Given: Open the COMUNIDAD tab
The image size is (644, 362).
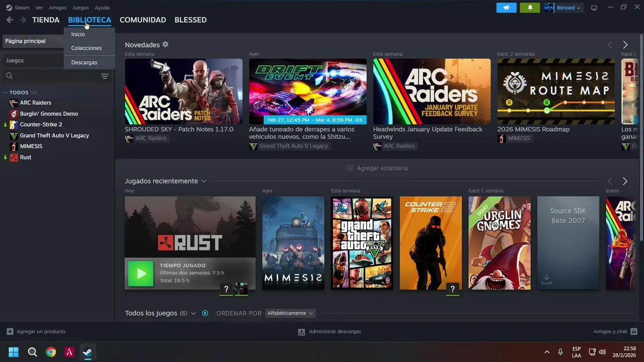Looking at the screenshot, I should tap(143, 20).
